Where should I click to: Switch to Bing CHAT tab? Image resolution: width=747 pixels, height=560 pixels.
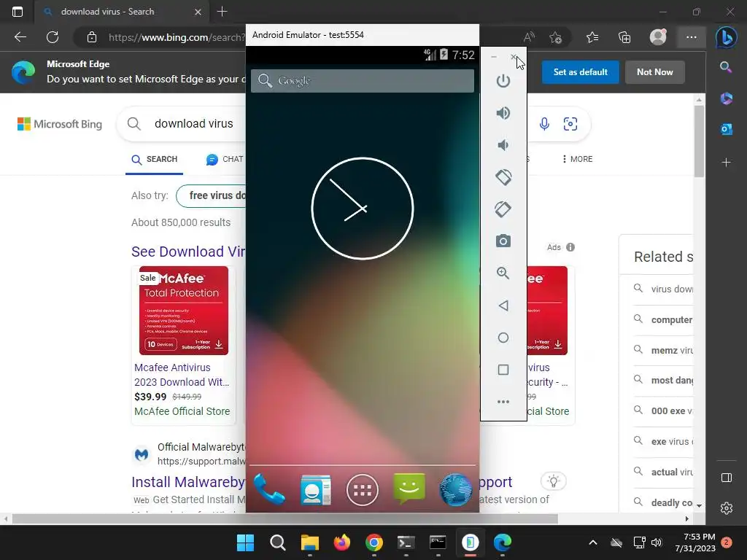coord(225,159)
